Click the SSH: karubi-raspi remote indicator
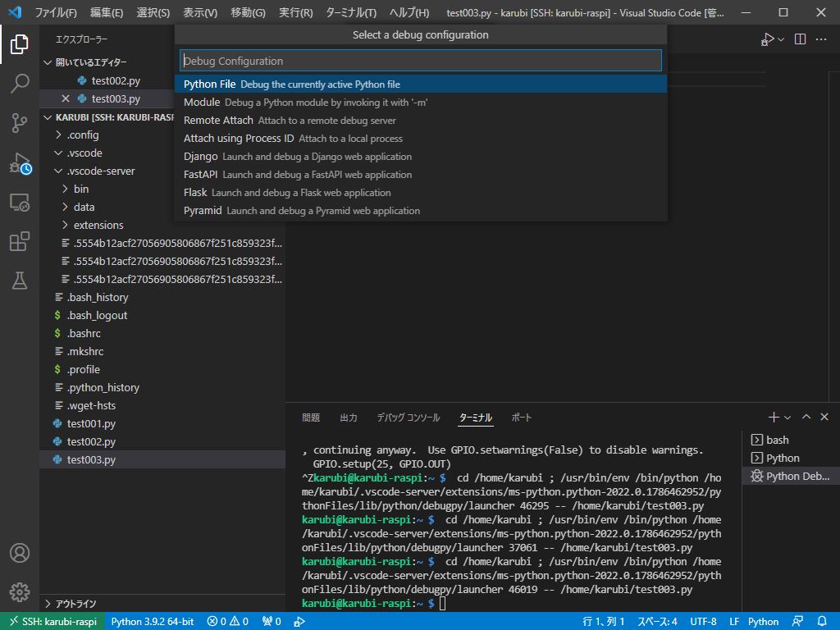The height and width of the screenshot is (630, 840). 52,622
